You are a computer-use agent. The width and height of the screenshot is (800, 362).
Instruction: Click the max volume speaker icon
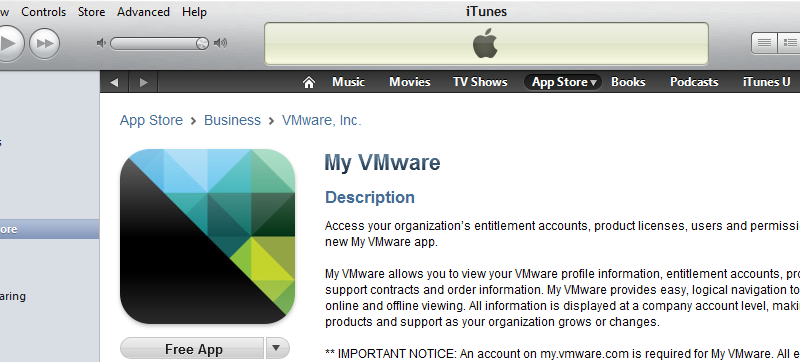tap(220, 43)
